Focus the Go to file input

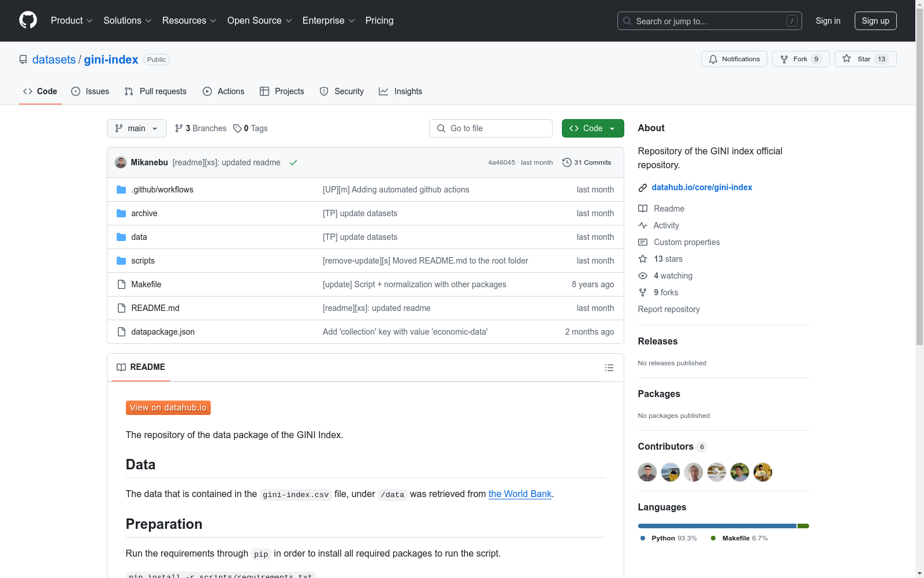(491, 128)
